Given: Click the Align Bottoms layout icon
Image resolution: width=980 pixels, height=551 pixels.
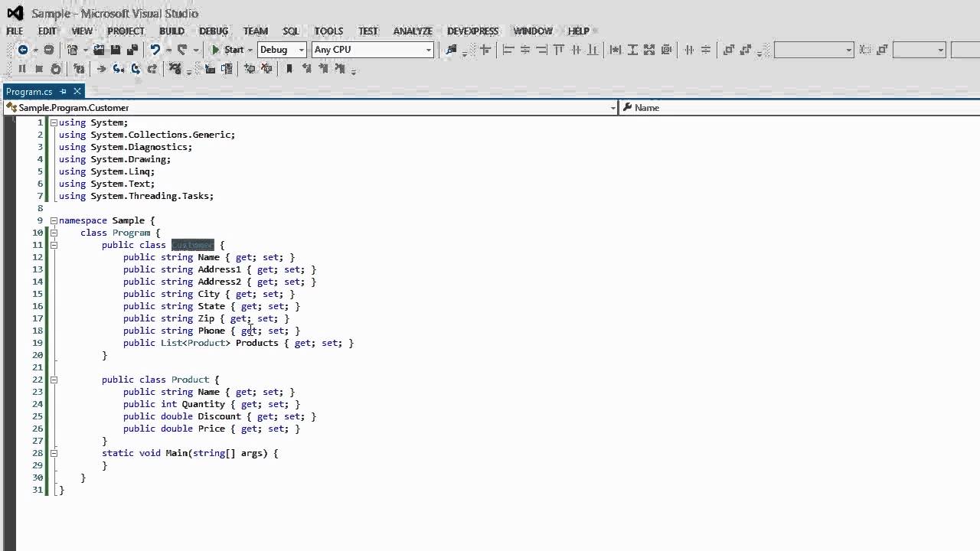Looking at the screenshot, I should pos(593,50).
